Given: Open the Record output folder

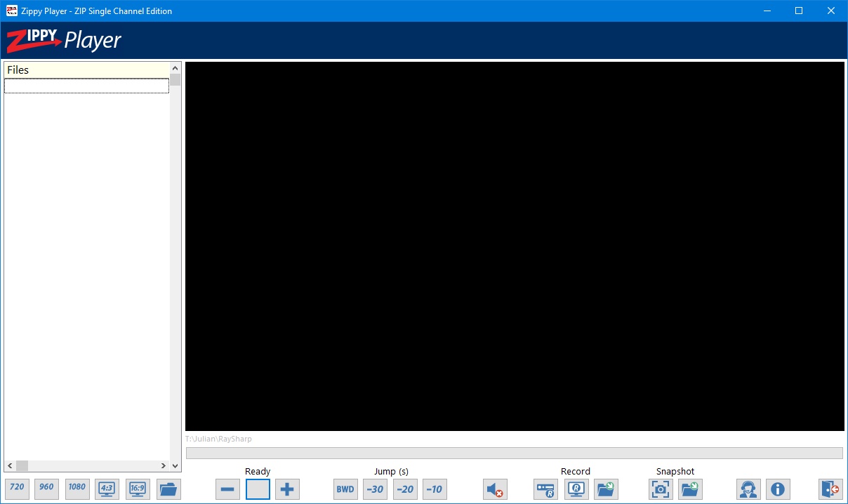Looking at the screenshot, I should [x=606, y=489].
